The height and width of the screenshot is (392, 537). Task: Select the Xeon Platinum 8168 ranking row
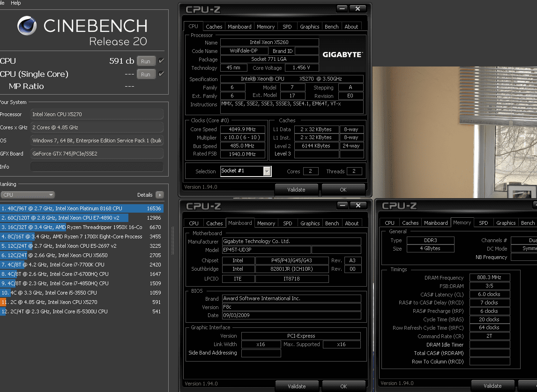tap(82, 208)
